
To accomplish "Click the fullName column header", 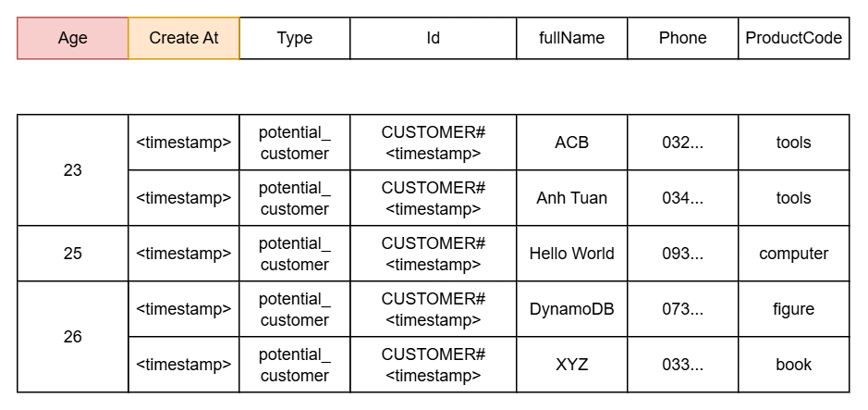I will click(x=571, y=38).
